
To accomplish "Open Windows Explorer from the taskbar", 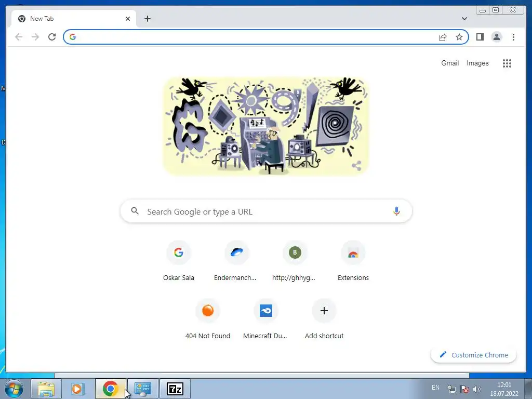I will click(x=46, y=389).
